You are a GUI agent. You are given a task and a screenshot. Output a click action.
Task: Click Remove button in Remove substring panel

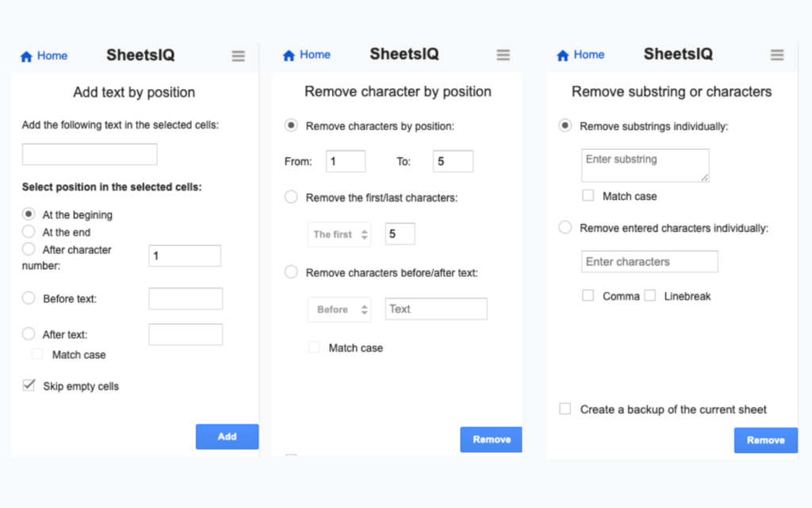pos(765,440)
